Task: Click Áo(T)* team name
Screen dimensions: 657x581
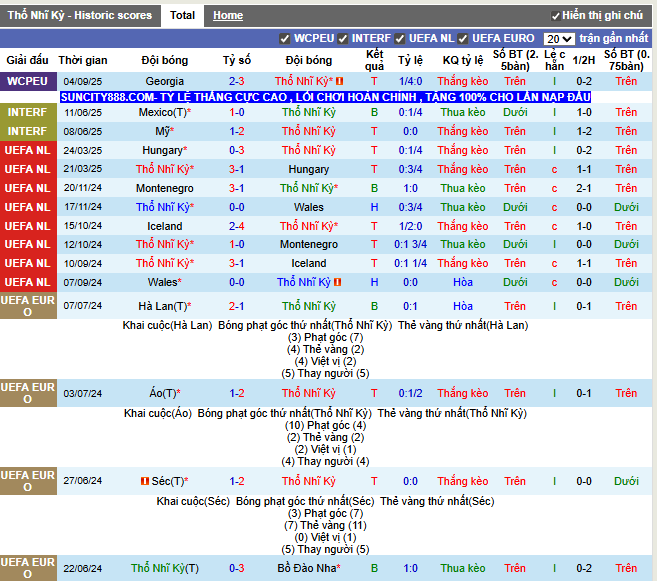Action: (165, 393)
